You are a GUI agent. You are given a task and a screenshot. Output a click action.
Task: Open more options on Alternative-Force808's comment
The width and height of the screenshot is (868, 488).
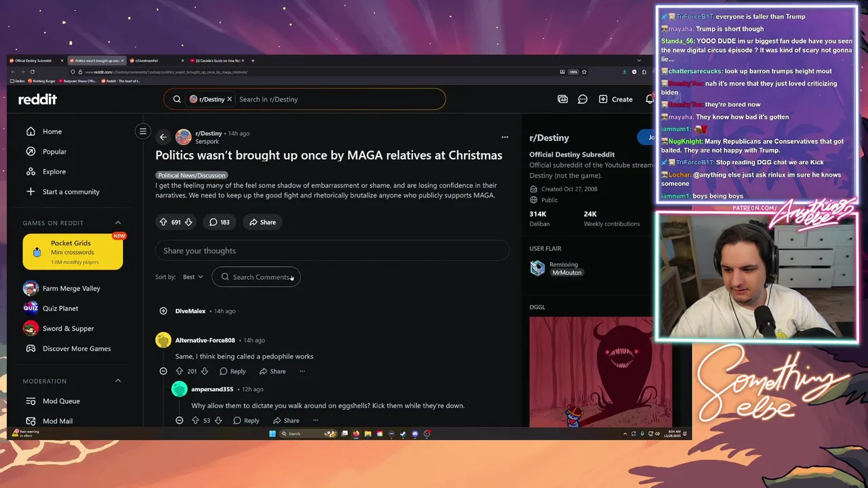coord(302,371)
